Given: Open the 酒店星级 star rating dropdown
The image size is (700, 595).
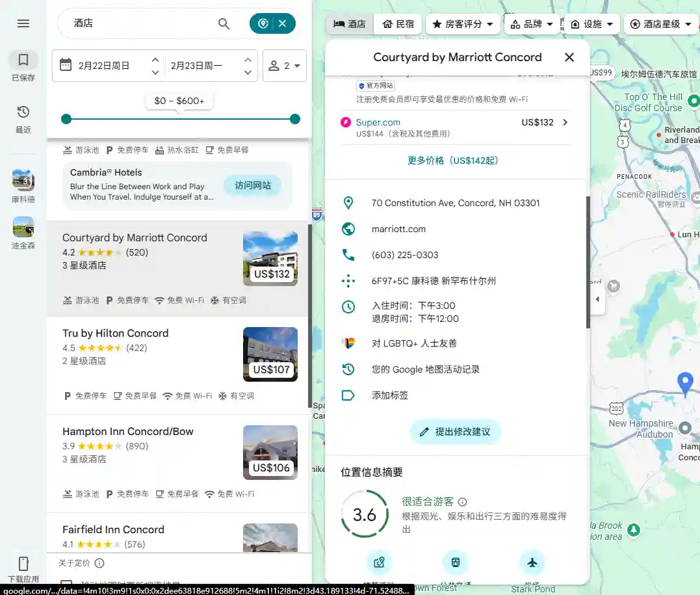Looking at the screenshot, I should 662,24.
